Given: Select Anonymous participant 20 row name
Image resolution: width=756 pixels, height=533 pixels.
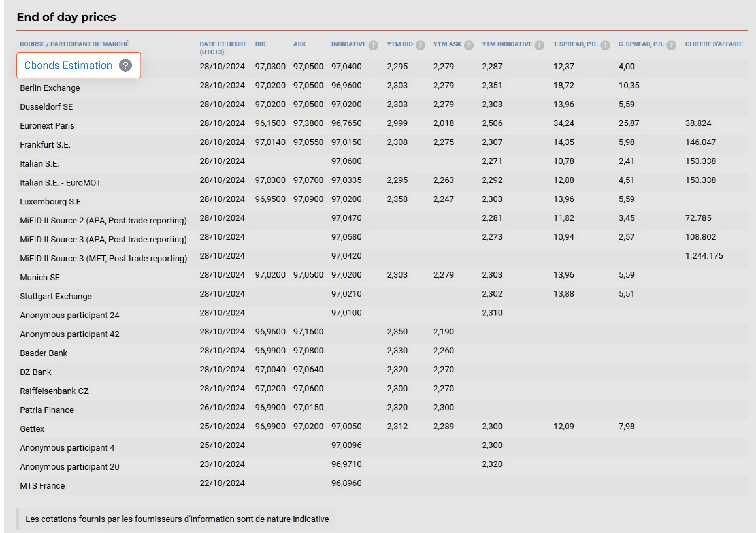Looking at the screenshot, I should [69, 467].
